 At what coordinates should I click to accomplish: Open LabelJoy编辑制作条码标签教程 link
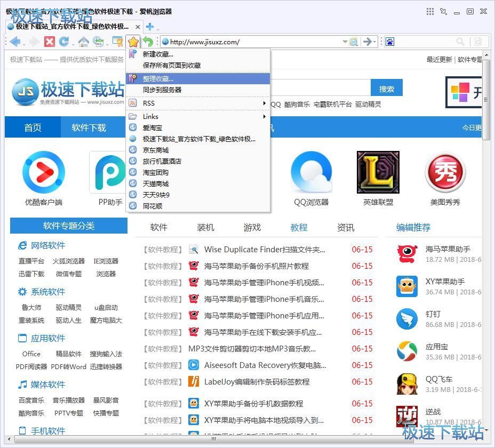click(257, 382)
